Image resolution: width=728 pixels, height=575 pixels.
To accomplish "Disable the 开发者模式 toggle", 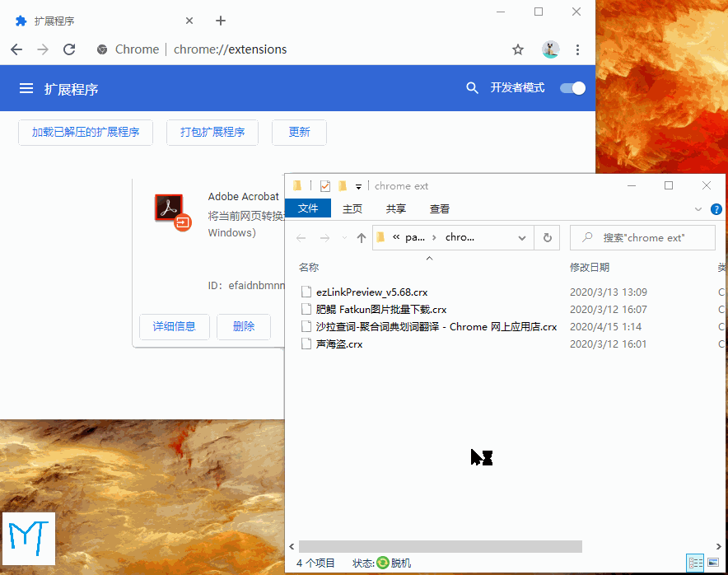I will (572, 87).
